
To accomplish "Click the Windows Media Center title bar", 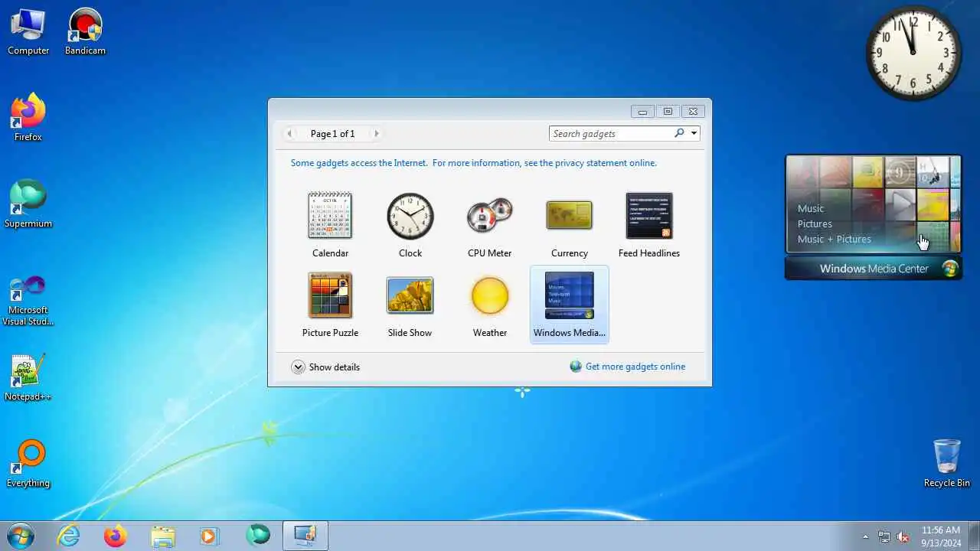I will 874,269.
